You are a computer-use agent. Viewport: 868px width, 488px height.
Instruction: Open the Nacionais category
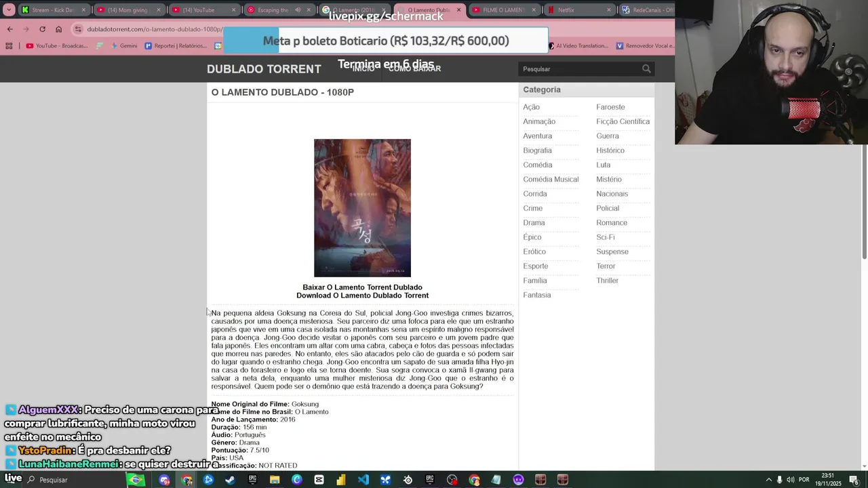point(612,194)
